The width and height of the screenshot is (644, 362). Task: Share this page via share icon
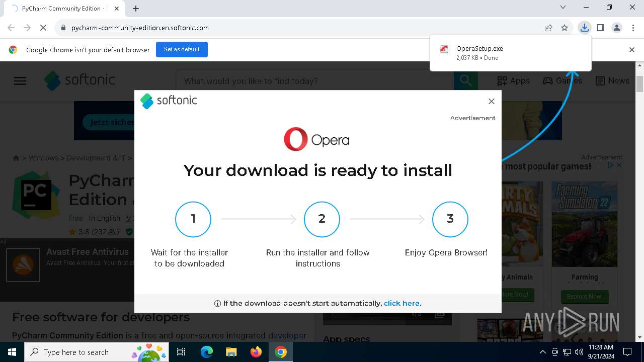(548, 28)
